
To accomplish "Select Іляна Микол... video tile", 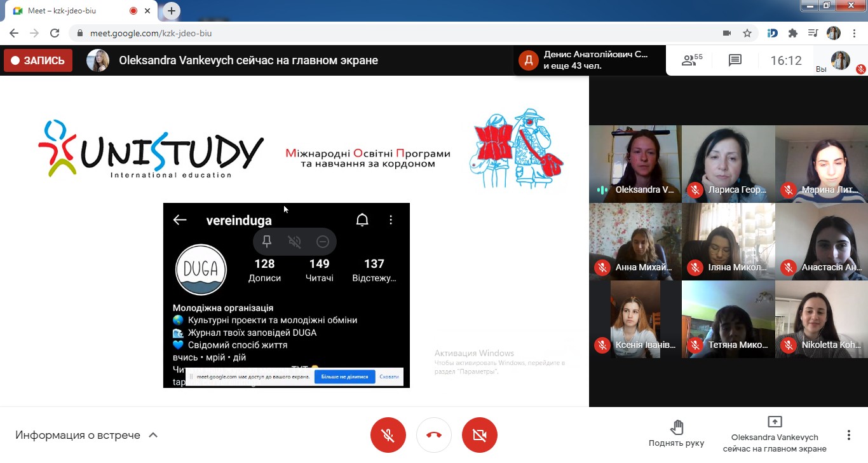I will 728,242.
